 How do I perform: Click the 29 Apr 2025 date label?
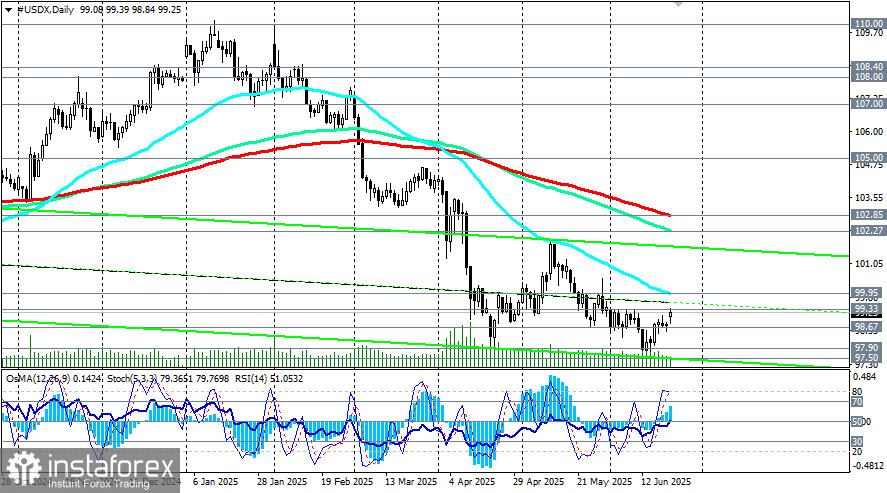[x=539, y=482]
